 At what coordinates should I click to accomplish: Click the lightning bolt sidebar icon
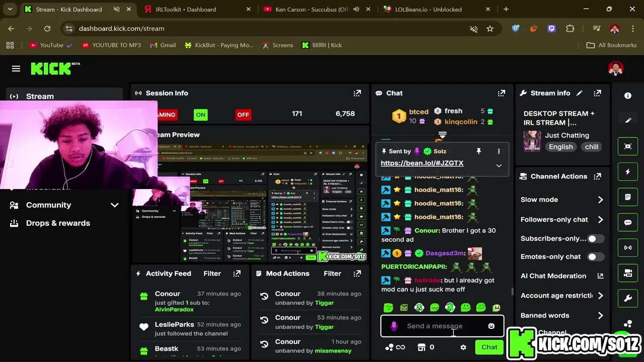(x=628, y=171)
